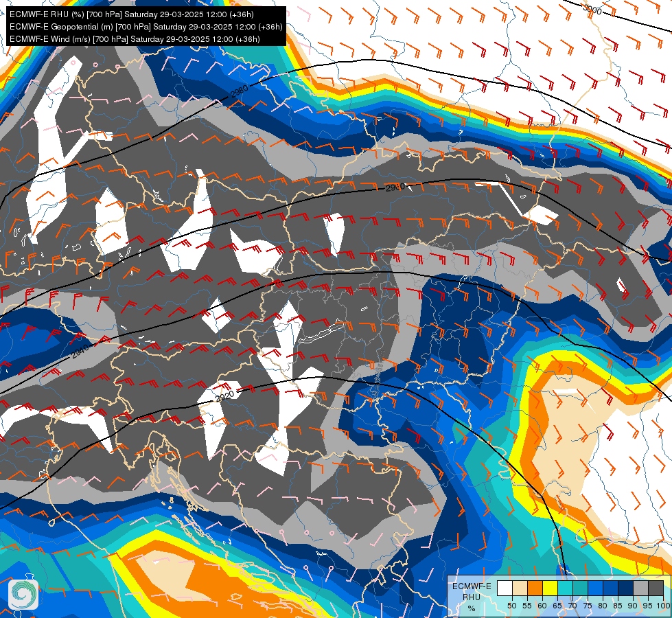672x618 pixels.
Task: Click the dark gray 95-100 legend swatch
Action: 656,588
